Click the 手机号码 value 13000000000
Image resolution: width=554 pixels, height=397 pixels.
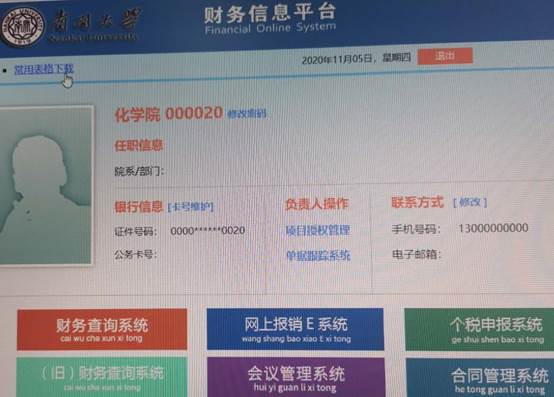point(493,228)
